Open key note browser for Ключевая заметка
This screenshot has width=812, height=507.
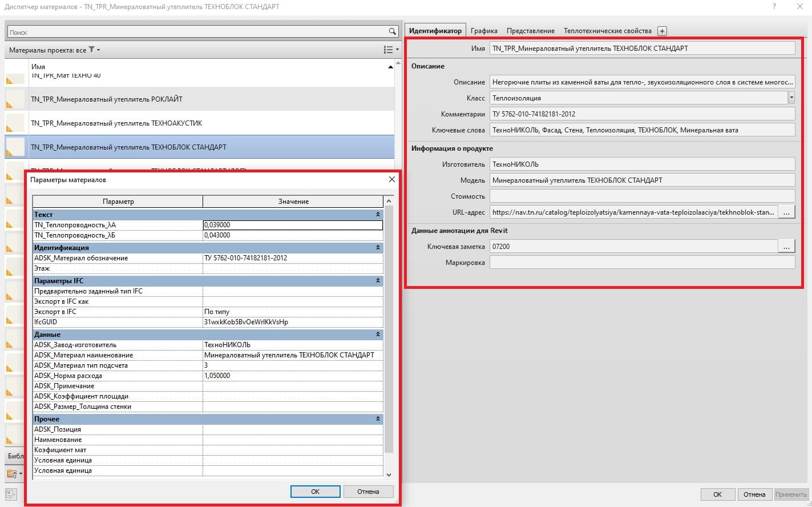[786, 247]
